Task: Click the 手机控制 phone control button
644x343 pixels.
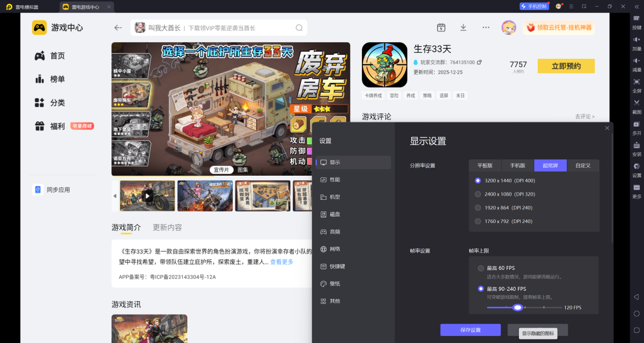Action: [x=534, y=7]
